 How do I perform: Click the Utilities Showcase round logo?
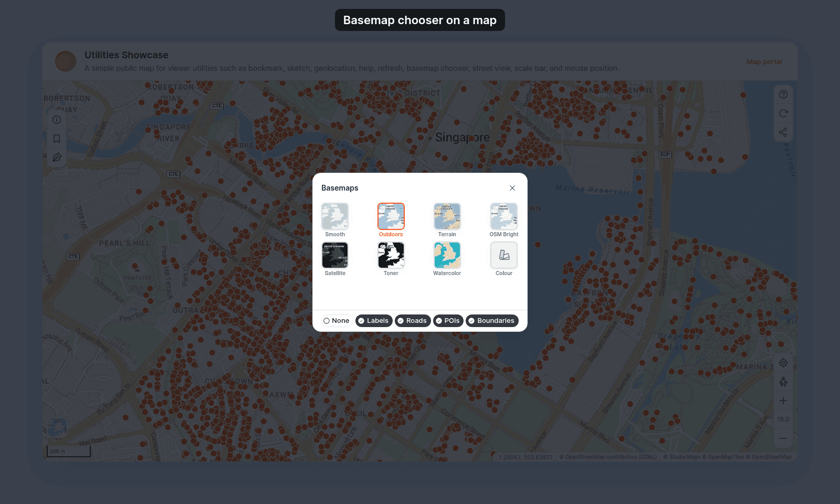click(66, 61)
